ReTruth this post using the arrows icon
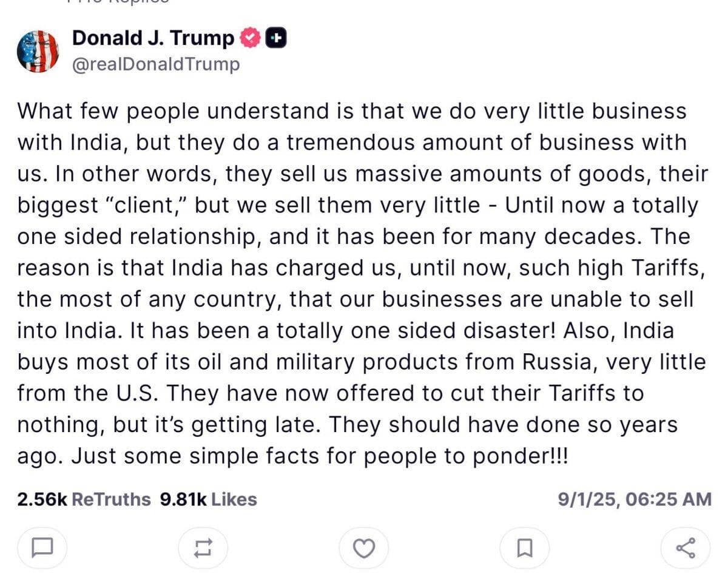This screenshot has width=728, height=582. [x=203, y=549]
